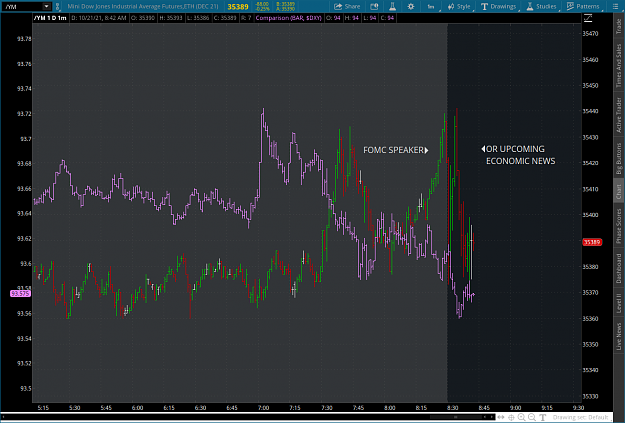Open the hamburger menu icon at the top-right
The width and height of the screenshot is (625, 423).
(x=615, y=6)
